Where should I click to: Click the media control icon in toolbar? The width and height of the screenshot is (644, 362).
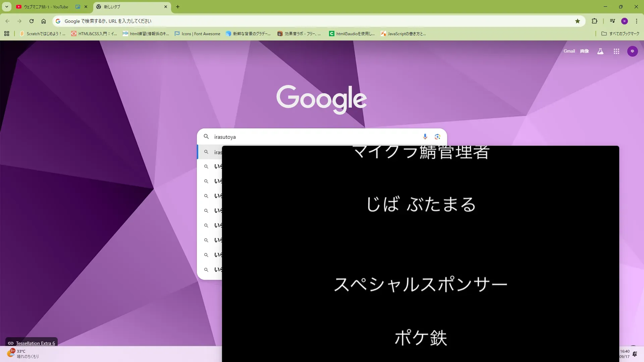[612, 21]
